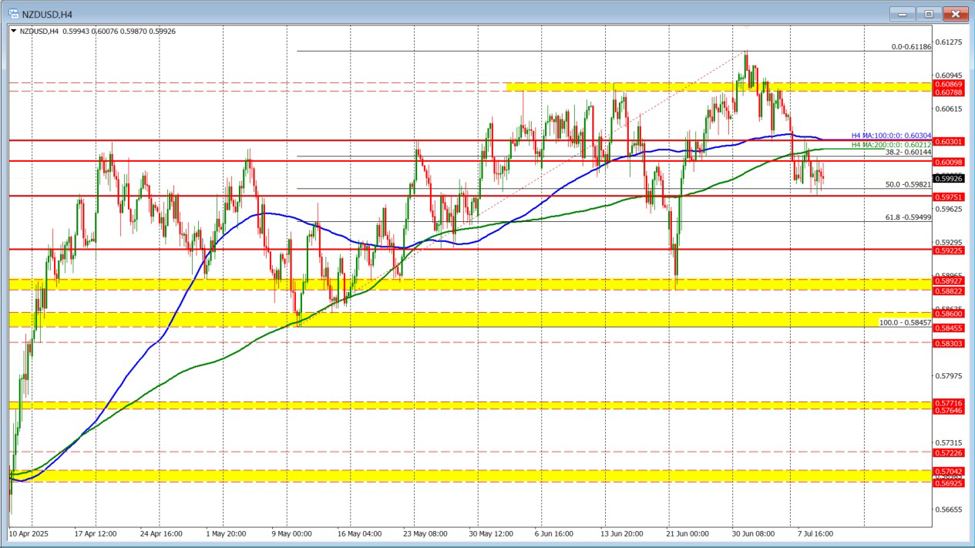
Task: Click the time axis label 9 May 00:00
Action: coord(292,534)
